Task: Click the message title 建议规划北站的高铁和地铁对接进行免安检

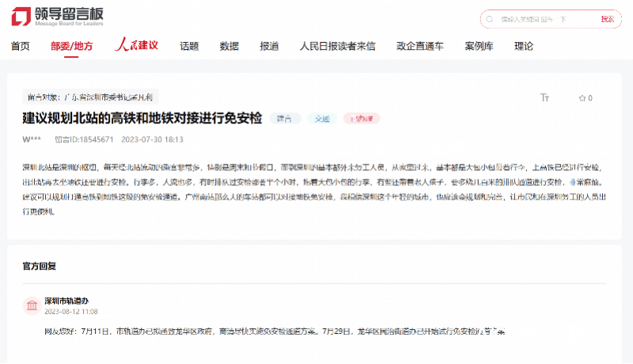Action: pos(142,118)
